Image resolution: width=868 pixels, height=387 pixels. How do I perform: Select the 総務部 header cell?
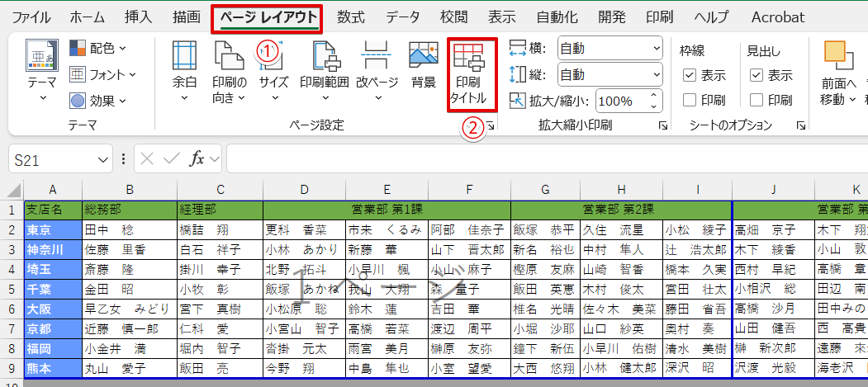(x=130, y=210)
